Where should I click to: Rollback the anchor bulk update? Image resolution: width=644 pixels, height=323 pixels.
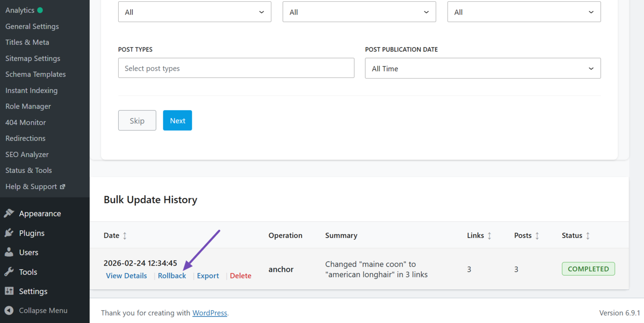pos(172,275)
